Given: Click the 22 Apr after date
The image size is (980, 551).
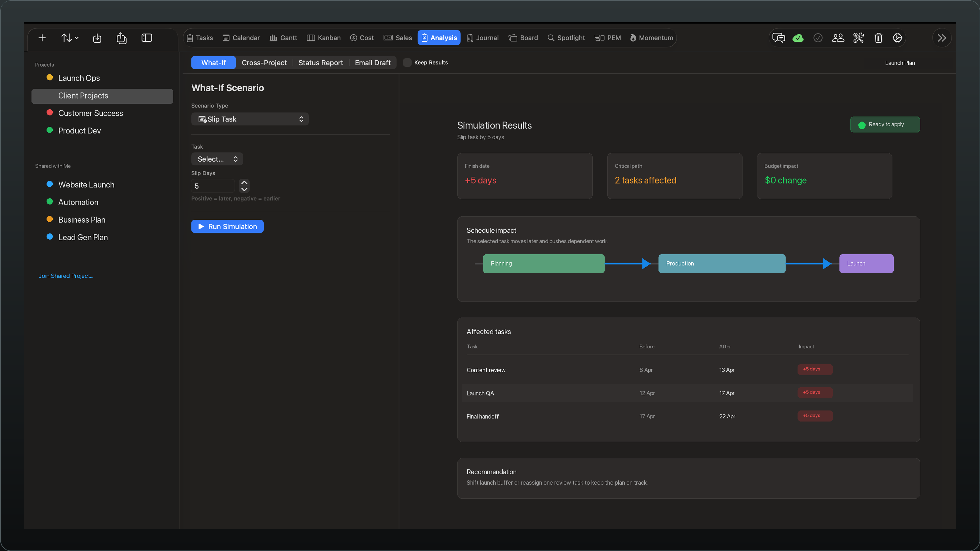Looking at the screenshot, I should point(727,416).
